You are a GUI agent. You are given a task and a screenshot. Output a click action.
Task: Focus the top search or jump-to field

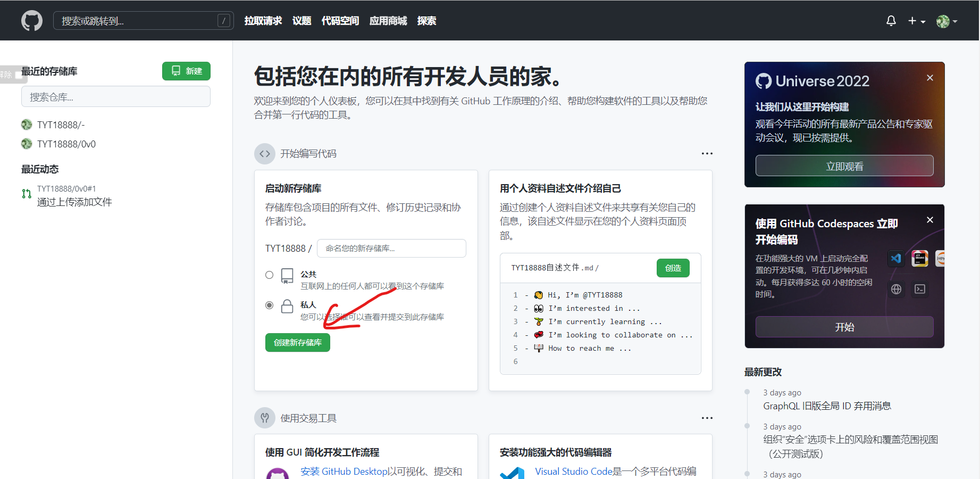[x=144, y=21]
